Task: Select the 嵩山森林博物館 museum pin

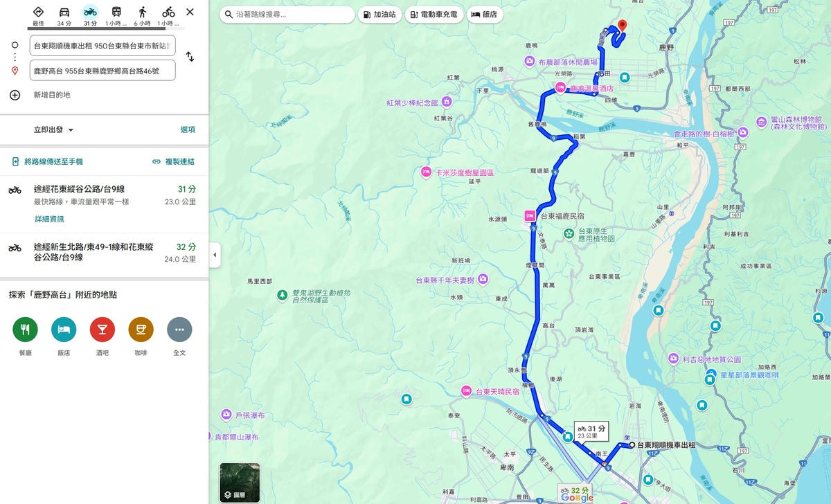Action: tap(762, 123)
